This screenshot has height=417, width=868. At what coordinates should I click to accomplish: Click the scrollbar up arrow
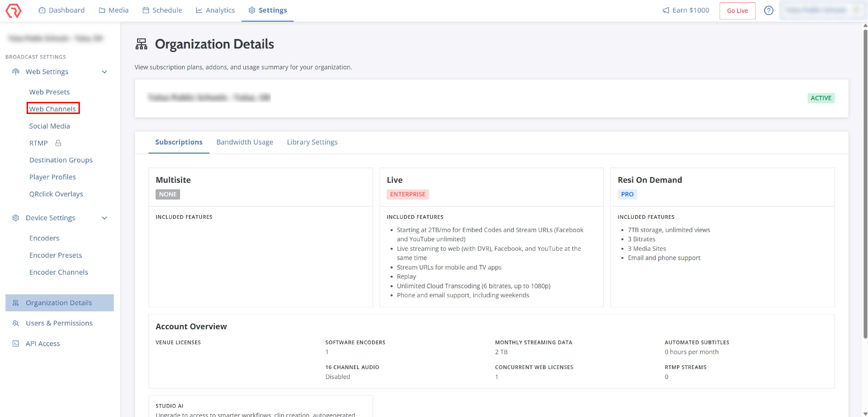click(x=865, y=26)
